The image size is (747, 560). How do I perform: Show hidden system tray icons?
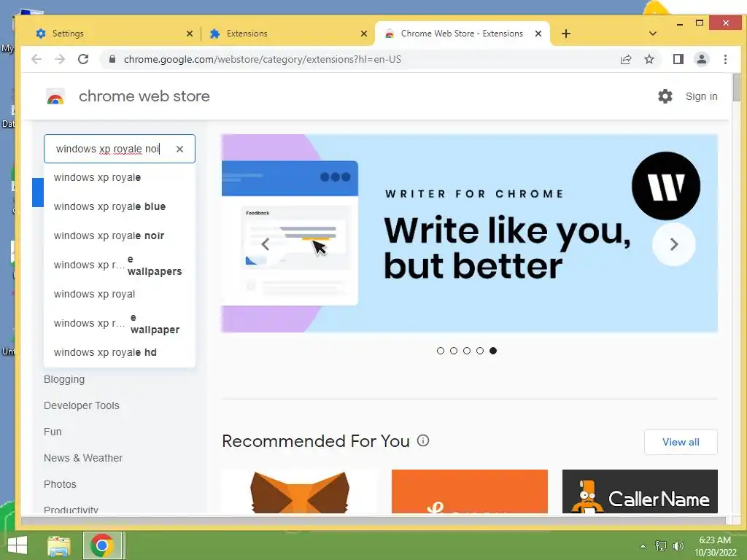click(643, 546)
